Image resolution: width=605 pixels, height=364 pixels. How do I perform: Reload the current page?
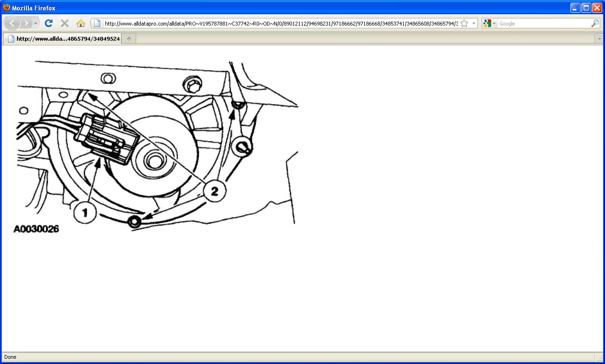pyautogui.click(x=48, y=23)
